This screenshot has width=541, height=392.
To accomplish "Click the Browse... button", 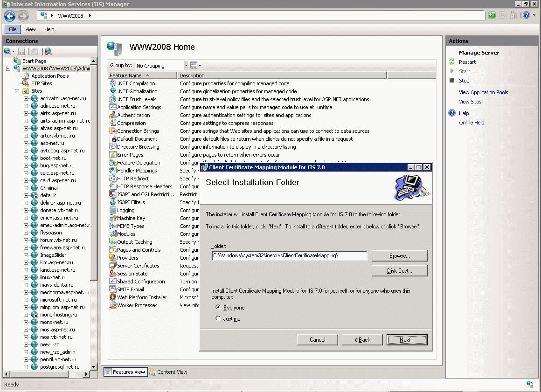I will [400, 256].
